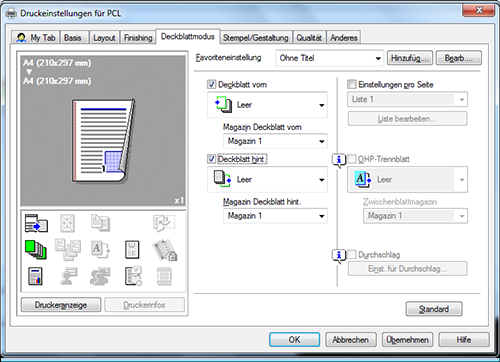The image size is (500, 362).
Task: Uncheck the Deckblatt hint. checkbox
Action: click(x=211, y=159)
